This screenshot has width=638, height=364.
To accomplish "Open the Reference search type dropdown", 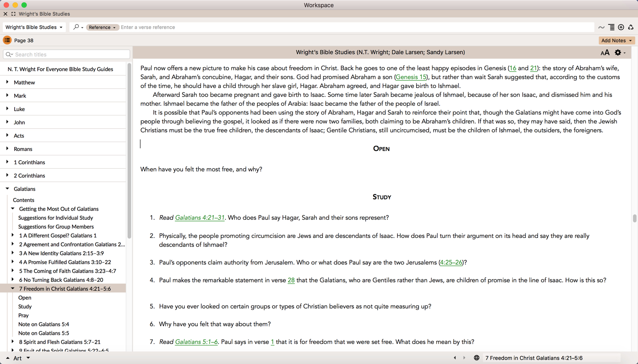I will 102,28.
